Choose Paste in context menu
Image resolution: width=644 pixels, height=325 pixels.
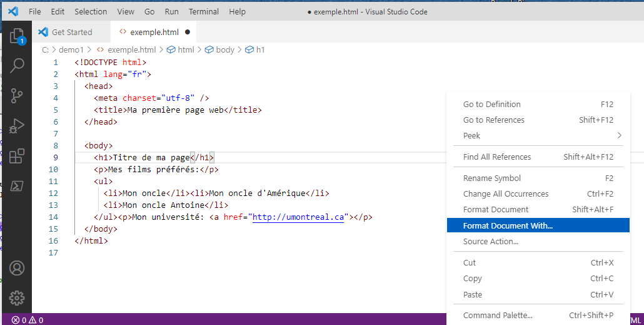(x=538, y=294)
